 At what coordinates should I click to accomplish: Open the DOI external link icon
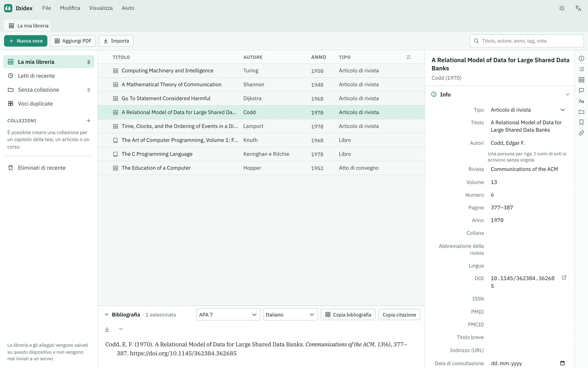[x=564, y=278]
